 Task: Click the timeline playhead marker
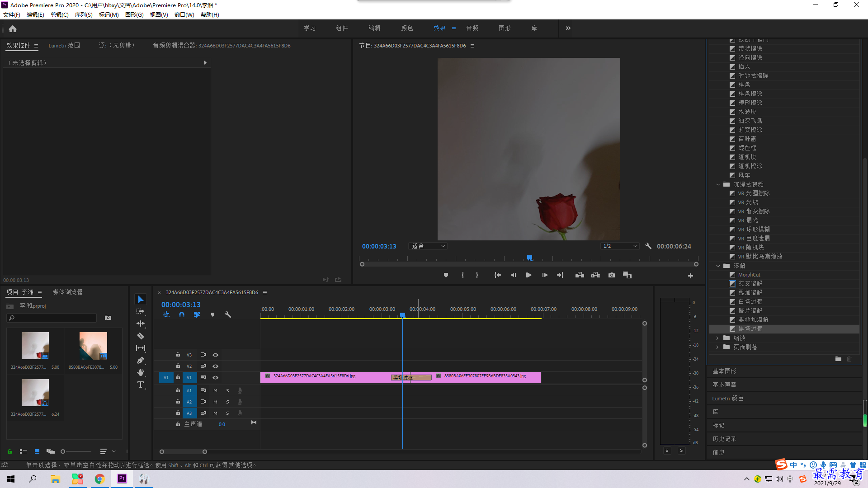point(402,315)
